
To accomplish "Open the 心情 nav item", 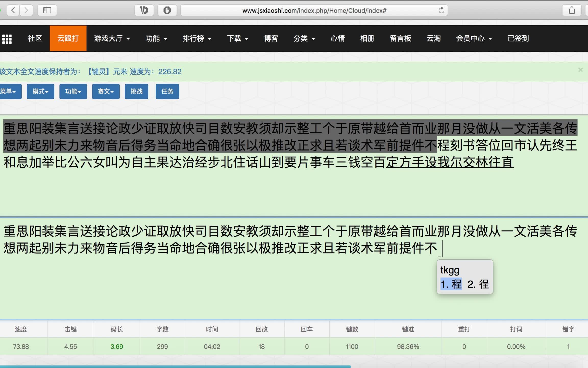I will (338, 38).
